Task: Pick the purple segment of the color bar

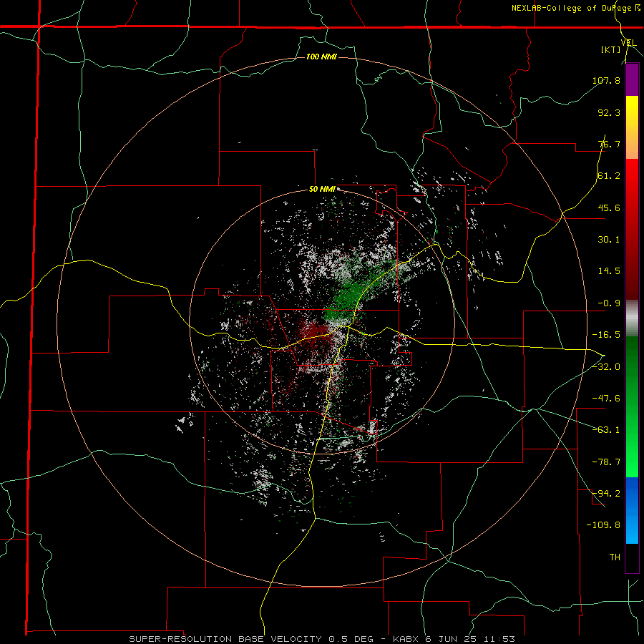Action: [x=632, y=80]
